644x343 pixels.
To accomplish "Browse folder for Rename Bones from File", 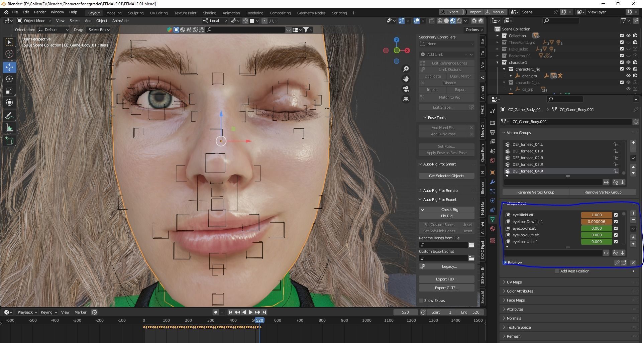I will [471, 245].
